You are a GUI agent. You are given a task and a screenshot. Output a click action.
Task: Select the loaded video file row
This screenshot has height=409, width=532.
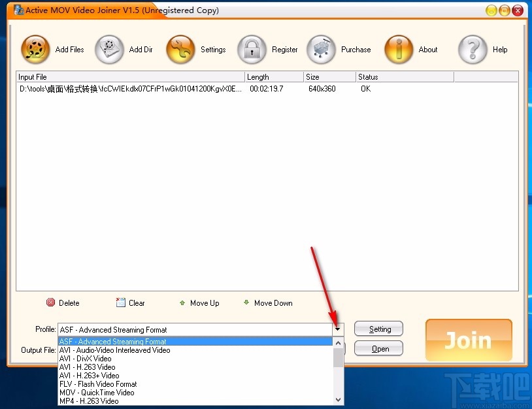[x=131, y=89]
